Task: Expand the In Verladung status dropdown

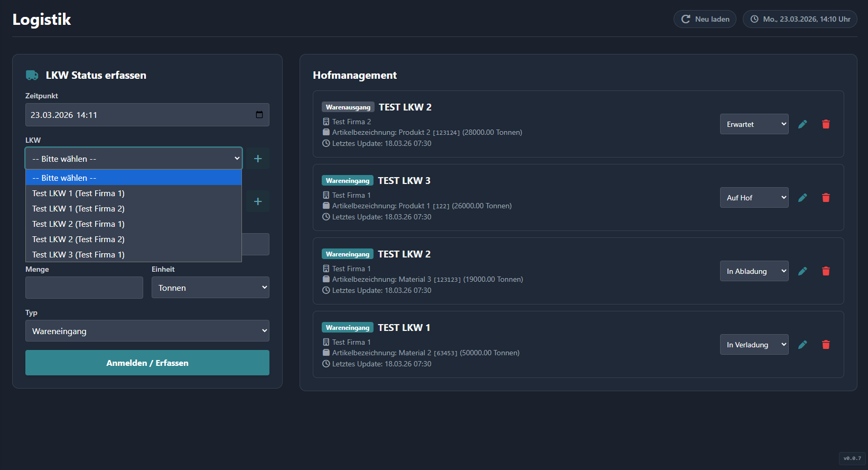Action: pyautogui.click(x=754, y=345)
